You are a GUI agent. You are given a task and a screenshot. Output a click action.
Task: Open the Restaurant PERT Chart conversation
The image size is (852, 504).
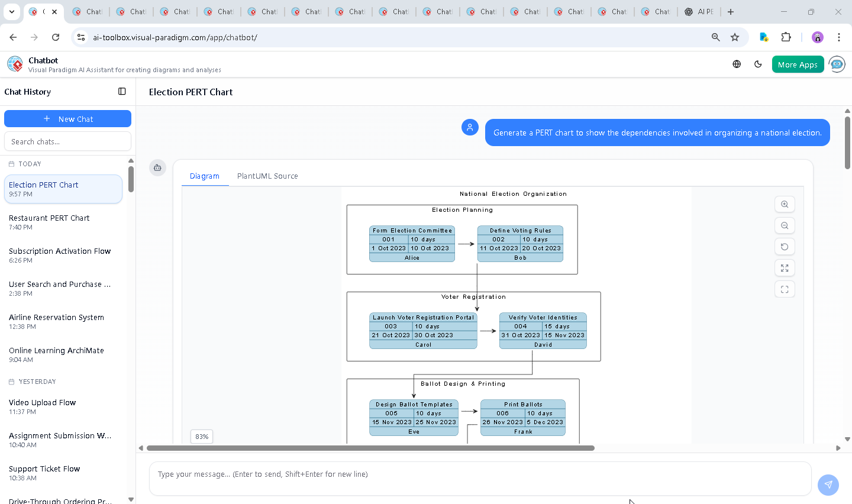coord(63,222)
